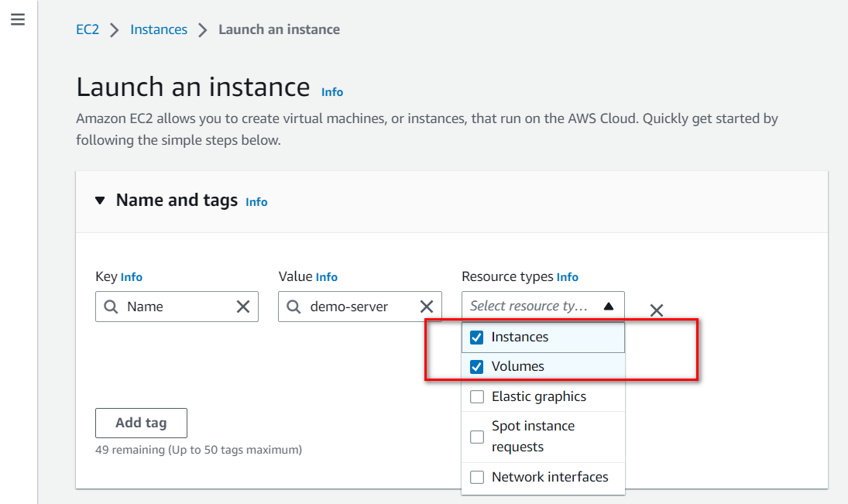Remove the tag row with the X icon

coord(657,310)
